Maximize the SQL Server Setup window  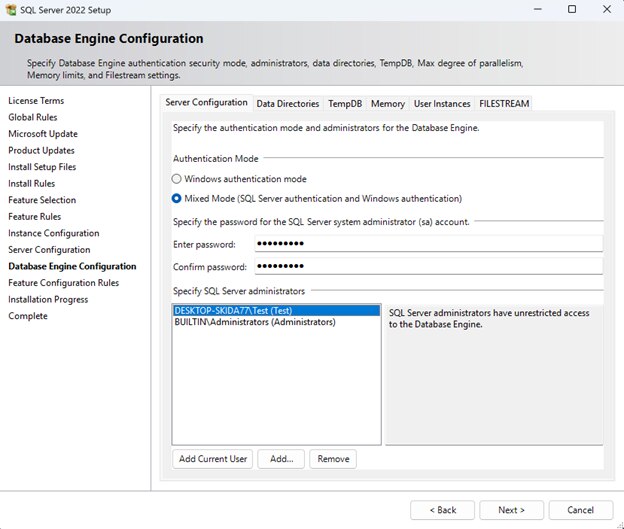[572, 9]
